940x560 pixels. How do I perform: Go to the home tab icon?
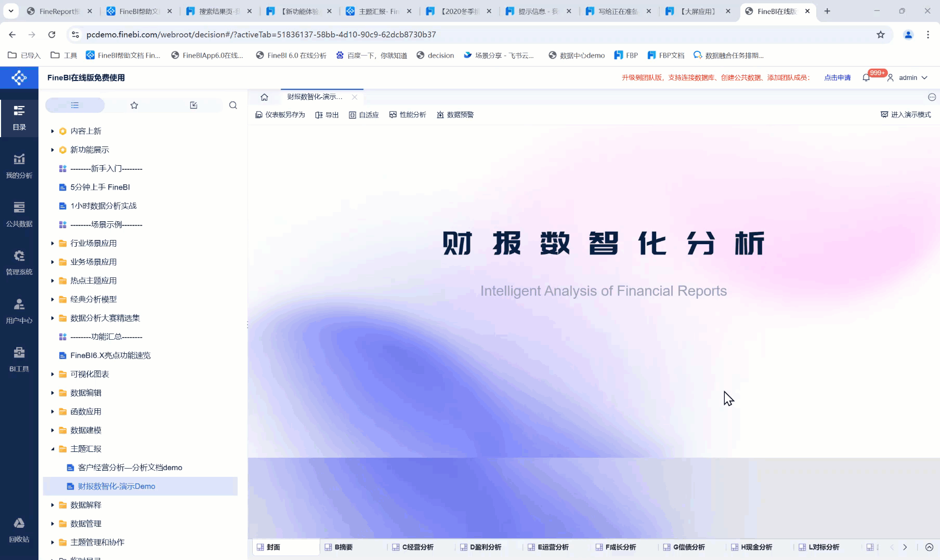tap(264, 97)
